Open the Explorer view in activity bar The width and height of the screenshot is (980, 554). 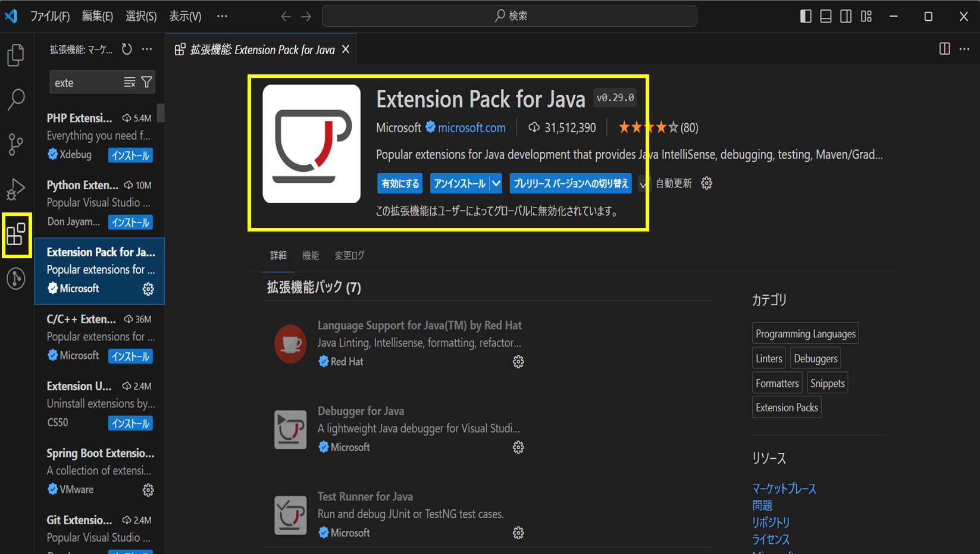(16, 55)
